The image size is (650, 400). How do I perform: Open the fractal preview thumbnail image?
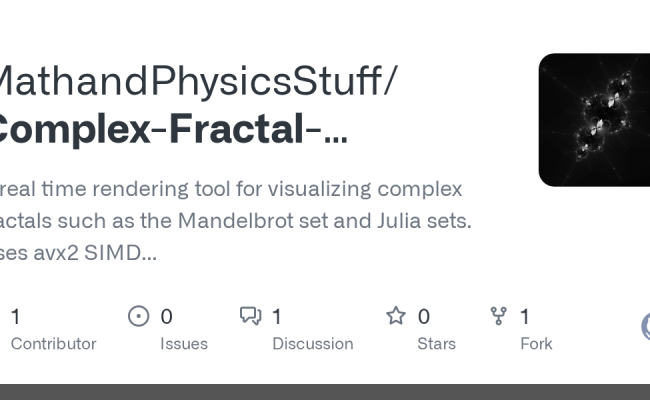(x=594, y=120)
